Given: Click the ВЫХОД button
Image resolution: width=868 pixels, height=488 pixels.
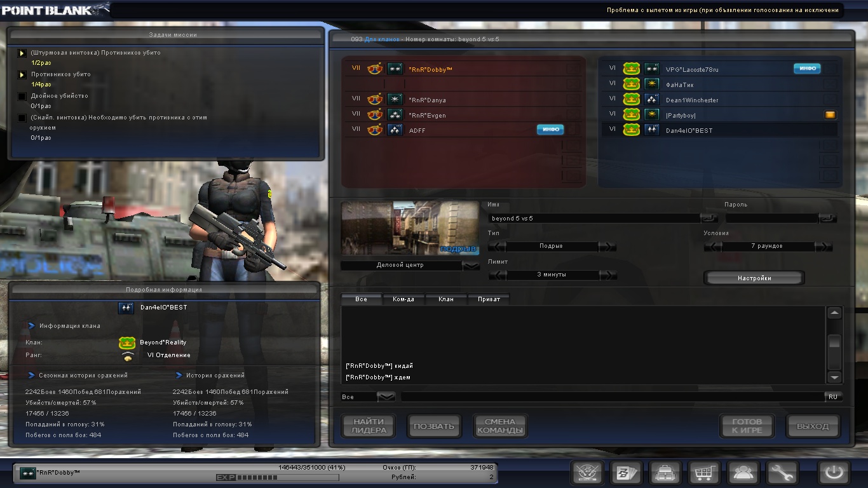Looking at the screenshot, I should pos(813,426).
